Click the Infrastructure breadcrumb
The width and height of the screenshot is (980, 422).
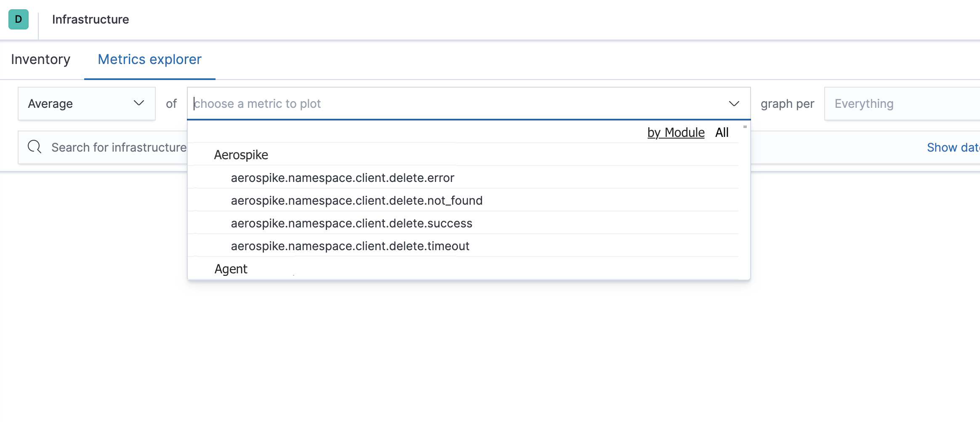[91, 19]
